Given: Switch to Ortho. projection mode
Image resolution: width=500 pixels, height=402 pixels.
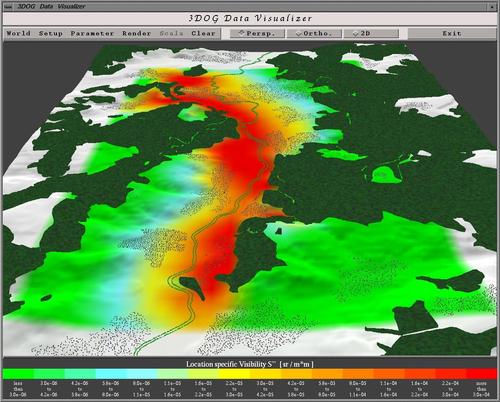Looking at the screenshot, I should click(x=314, y=33).
